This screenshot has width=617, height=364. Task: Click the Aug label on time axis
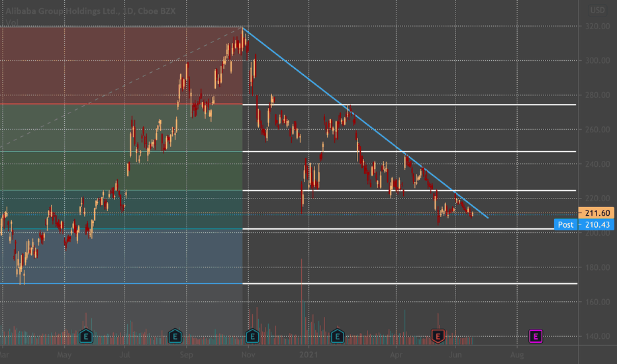517,355
